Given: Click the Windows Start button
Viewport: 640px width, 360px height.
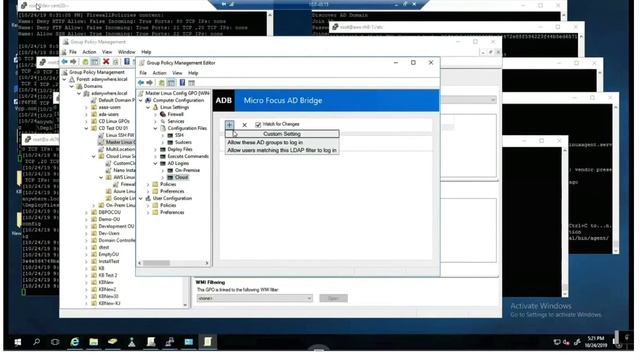Looking at the screenshot, I should pyautogui.click(x=18, y=342).
